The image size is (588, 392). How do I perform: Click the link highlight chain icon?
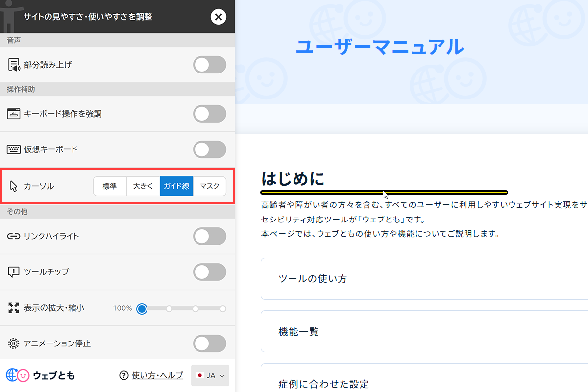14,236
